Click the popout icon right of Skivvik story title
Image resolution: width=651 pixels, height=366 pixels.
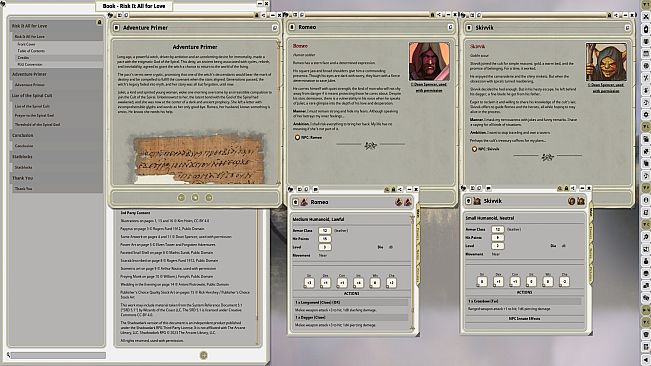click(627, 27)
